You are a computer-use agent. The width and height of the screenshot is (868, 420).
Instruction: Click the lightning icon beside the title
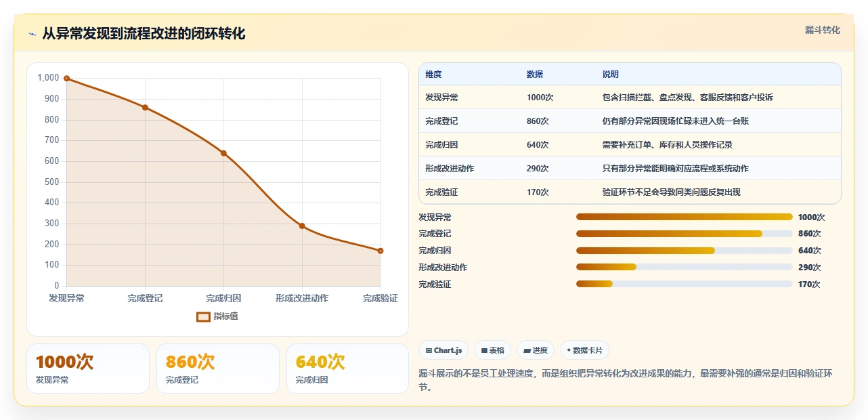tap(32, 34)
